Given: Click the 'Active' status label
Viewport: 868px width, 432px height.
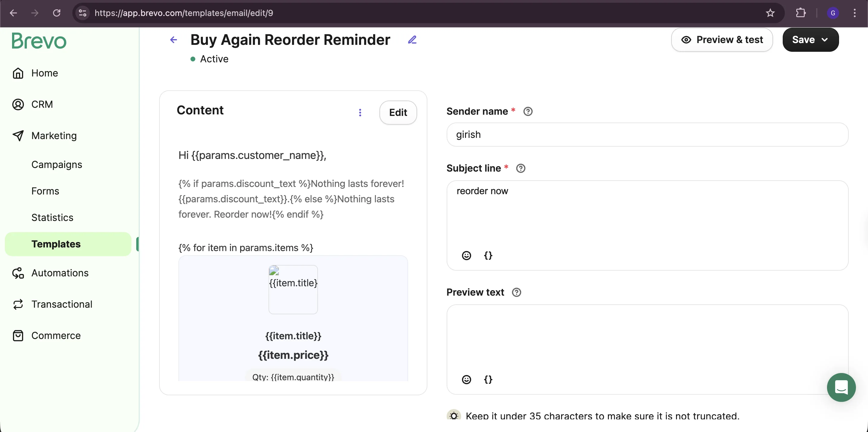Looking at the screenshot, I should [x=214, y=59].
